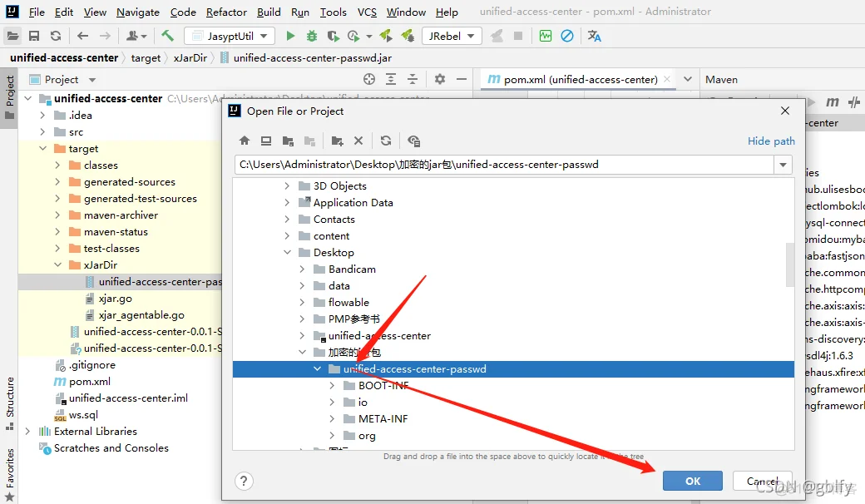The height and width of the screenshot is (504, 865).
Task: Click the blue crossed-circle icon in toolbar
Action: click(x=567, y=37)
